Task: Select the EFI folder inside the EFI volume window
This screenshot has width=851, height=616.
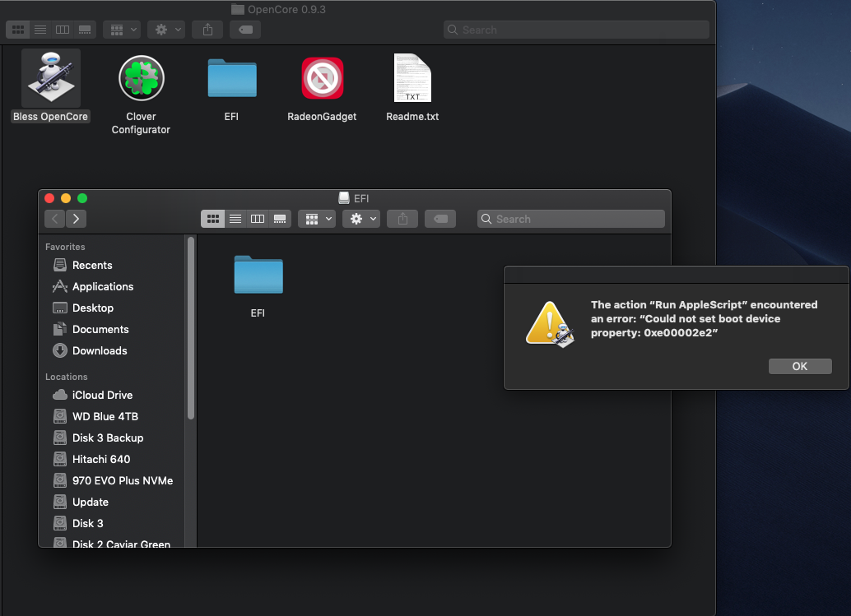Action: (258, 275)
